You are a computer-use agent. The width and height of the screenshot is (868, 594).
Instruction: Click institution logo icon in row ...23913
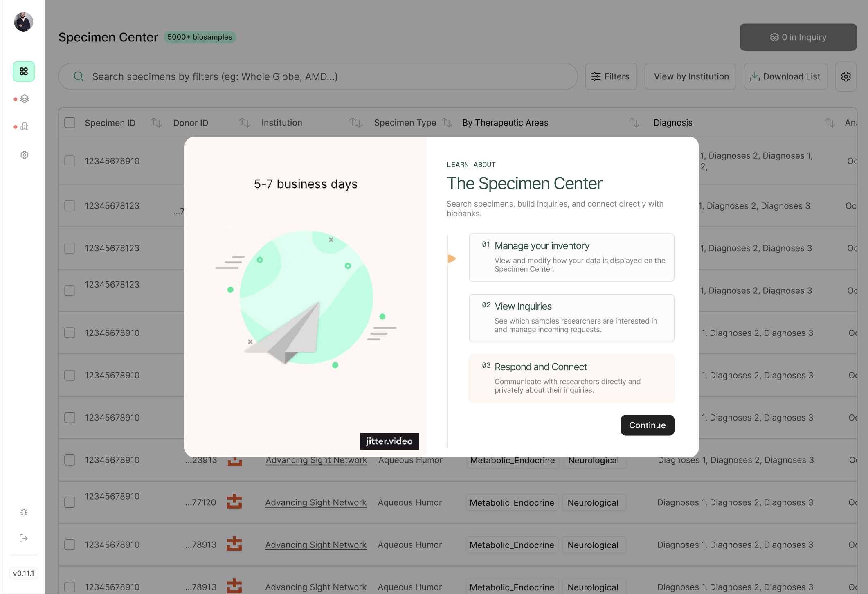pos(235,461)
